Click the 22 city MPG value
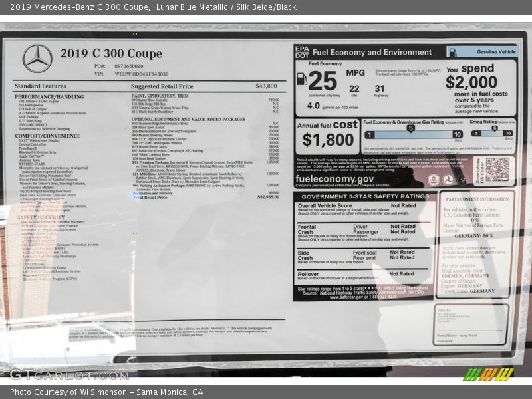This screenshot has width=532, height=399. 354,89
